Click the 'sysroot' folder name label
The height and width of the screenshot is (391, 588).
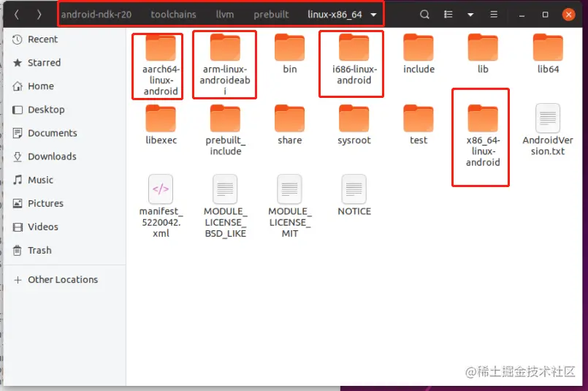pos(354,140)
